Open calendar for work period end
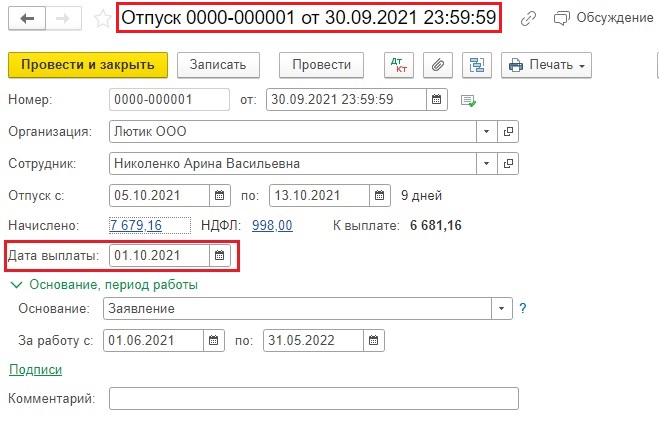The width and height of the screenshot is (659, 425). pyautogui.click(x=374, y=341)
